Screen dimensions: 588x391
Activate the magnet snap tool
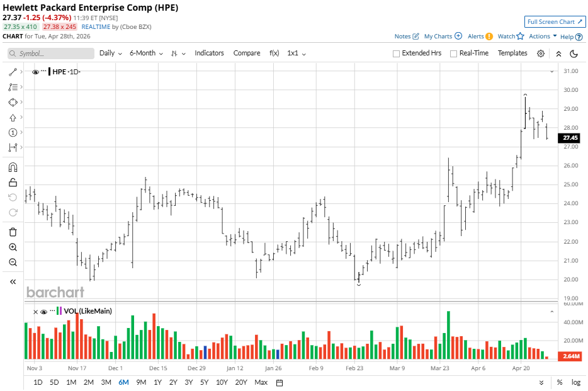[x=13, y=167]
